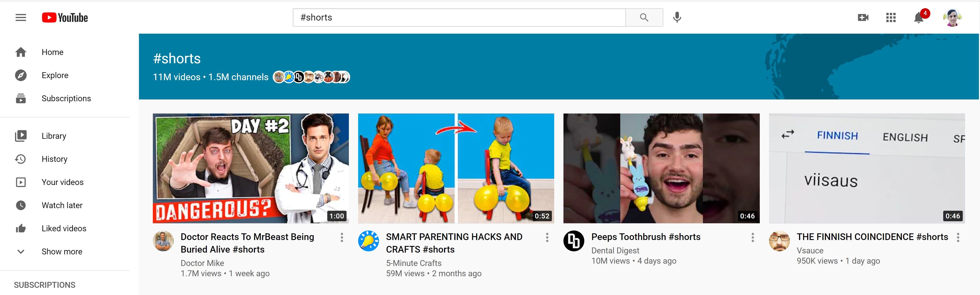Open the hamburger navigation menu

coord(21,17)
